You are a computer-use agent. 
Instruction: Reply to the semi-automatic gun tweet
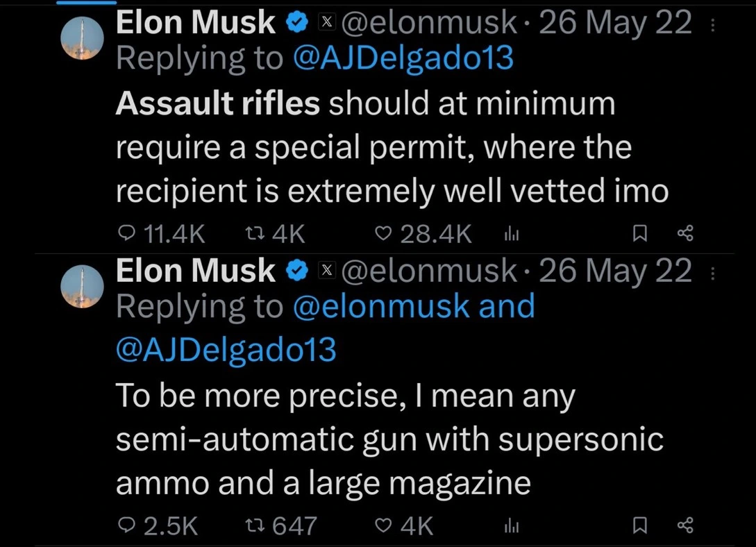[x=126, y=525]
